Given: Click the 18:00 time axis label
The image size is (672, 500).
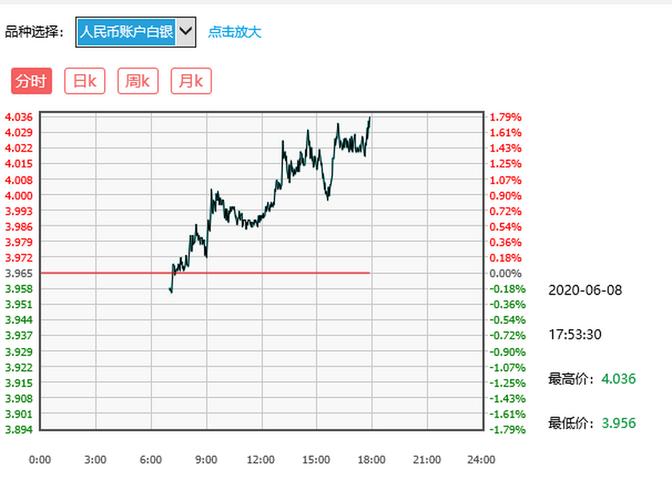Looking at the screenshot, I should [x=371, y=460].
